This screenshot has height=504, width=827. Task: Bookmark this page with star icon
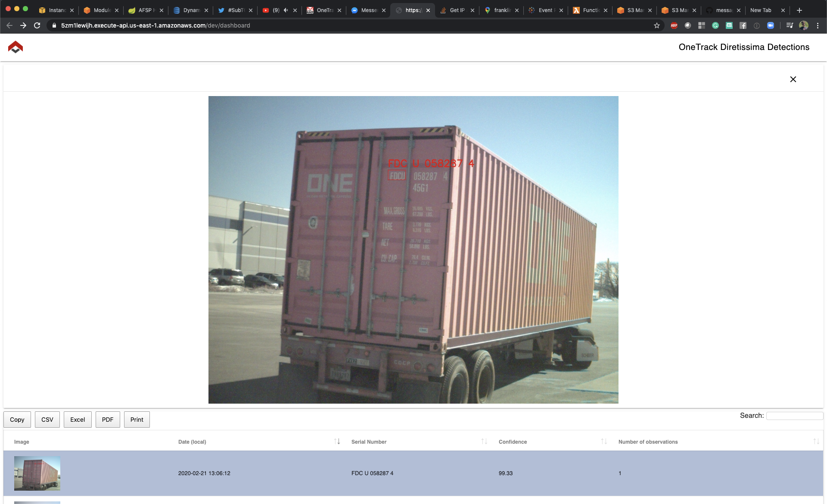(657, 25)
